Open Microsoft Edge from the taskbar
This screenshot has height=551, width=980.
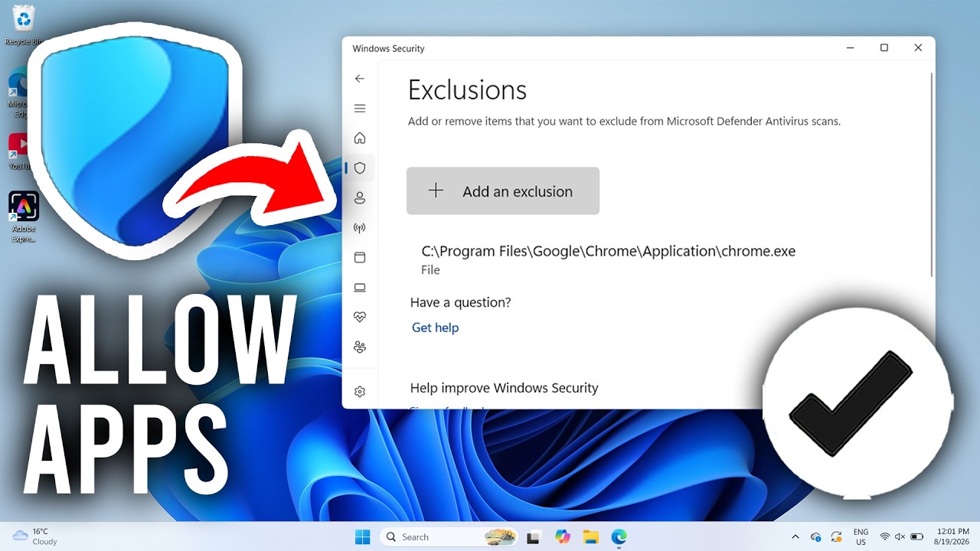point(619,536)
